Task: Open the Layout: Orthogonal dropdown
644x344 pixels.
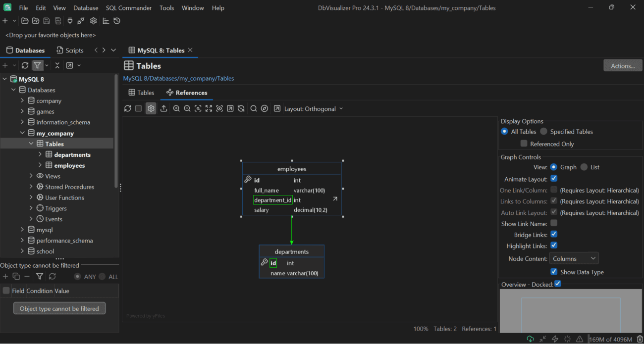Action: coord(314,109)
